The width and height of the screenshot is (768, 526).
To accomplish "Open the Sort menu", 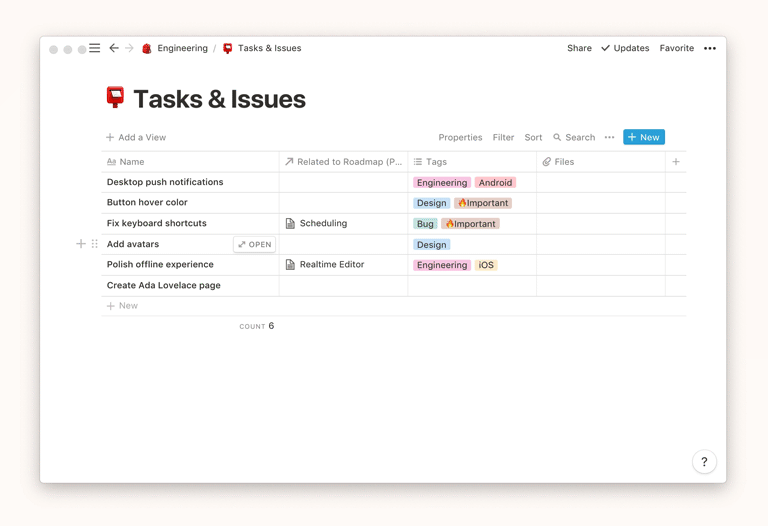I will click(533, 137).
